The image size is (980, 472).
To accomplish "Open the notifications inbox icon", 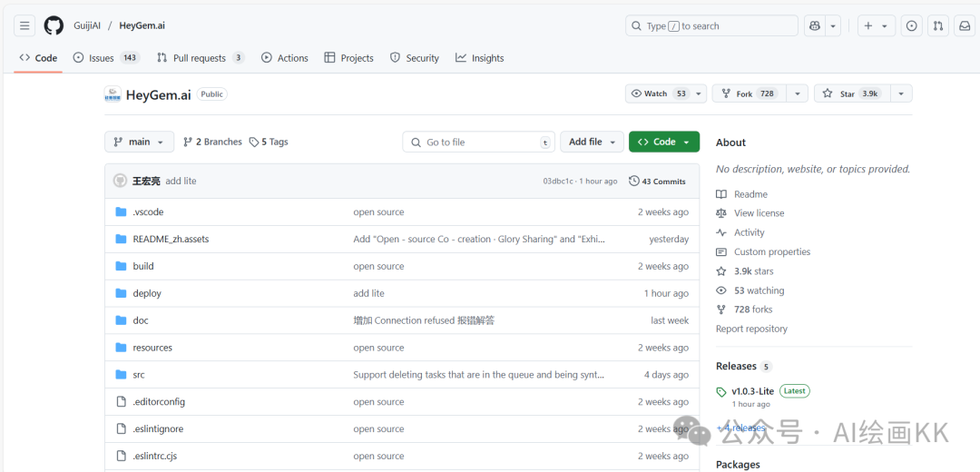I will 965,26.
